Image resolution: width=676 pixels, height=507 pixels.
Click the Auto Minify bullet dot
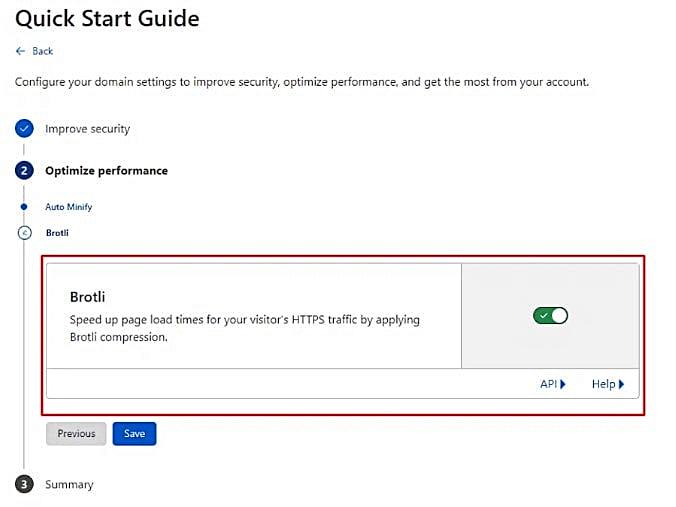pyautogui.click(x=24, y=207)
